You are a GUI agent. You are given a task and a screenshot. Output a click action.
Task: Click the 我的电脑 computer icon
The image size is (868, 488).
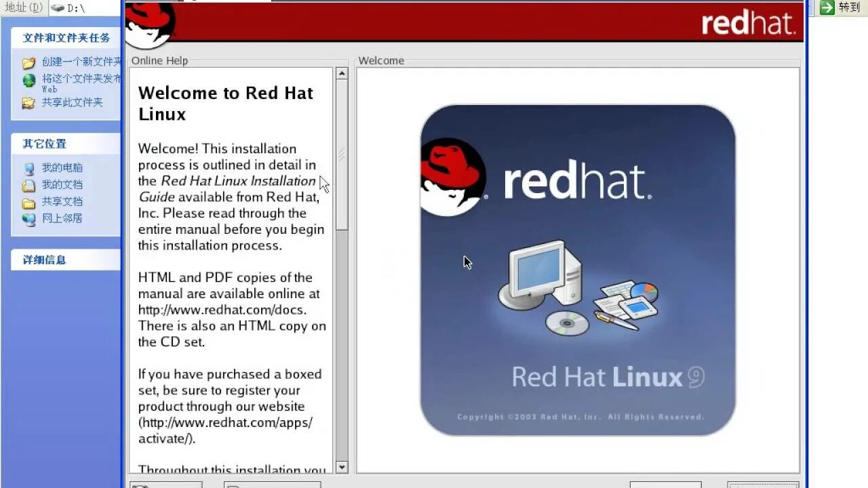click(28, 168)
